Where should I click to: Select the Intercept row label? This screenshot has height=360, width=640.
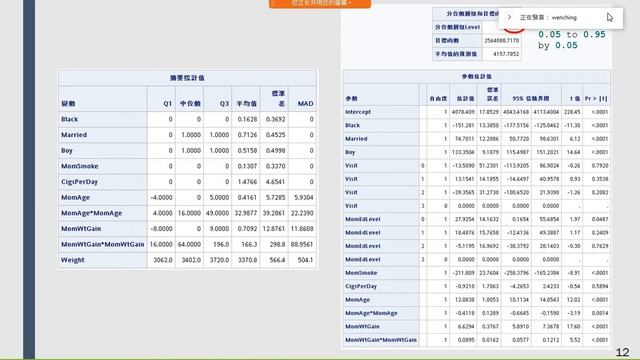coord(358,112)
